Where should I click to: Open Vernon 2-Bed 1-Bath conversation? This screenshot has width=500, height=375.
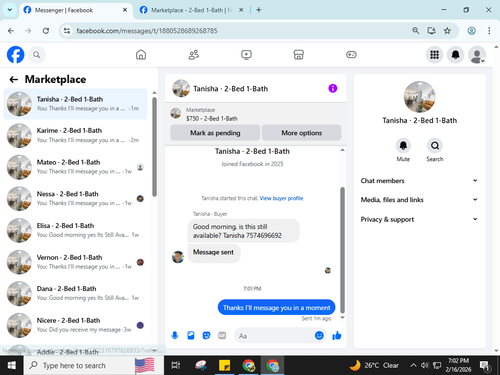[75, 262]
